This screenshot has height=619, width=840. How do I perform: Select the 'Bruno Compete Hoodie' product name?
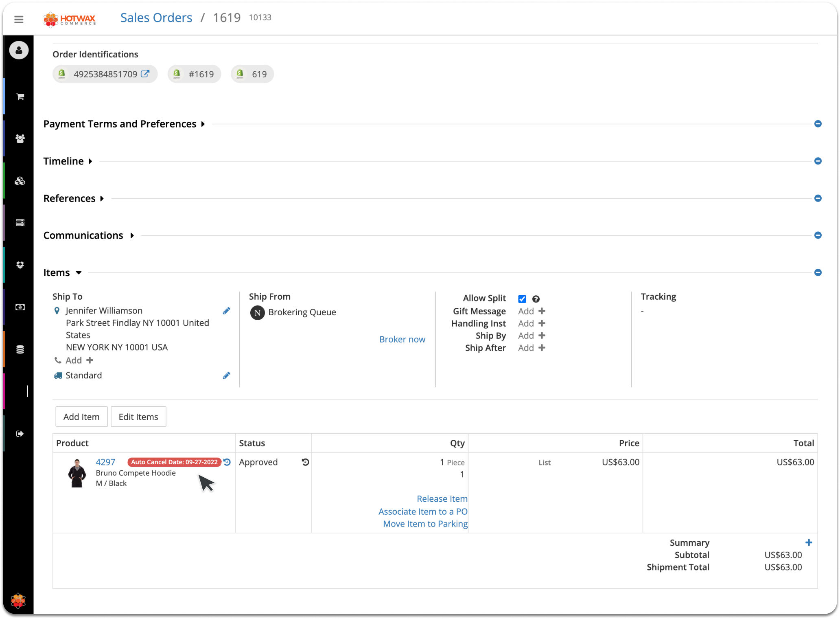(x=136, y=473)
